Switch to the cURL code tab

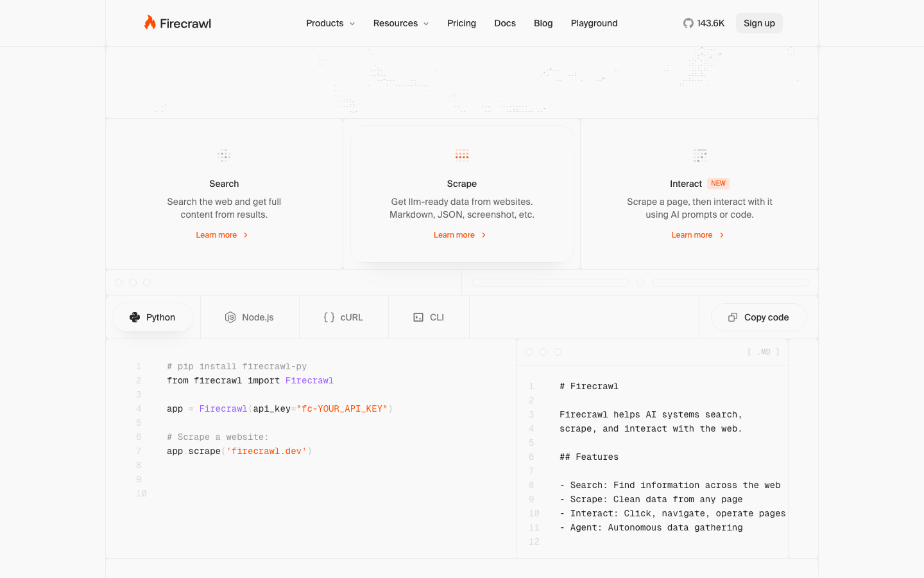(x=343, y=317)
